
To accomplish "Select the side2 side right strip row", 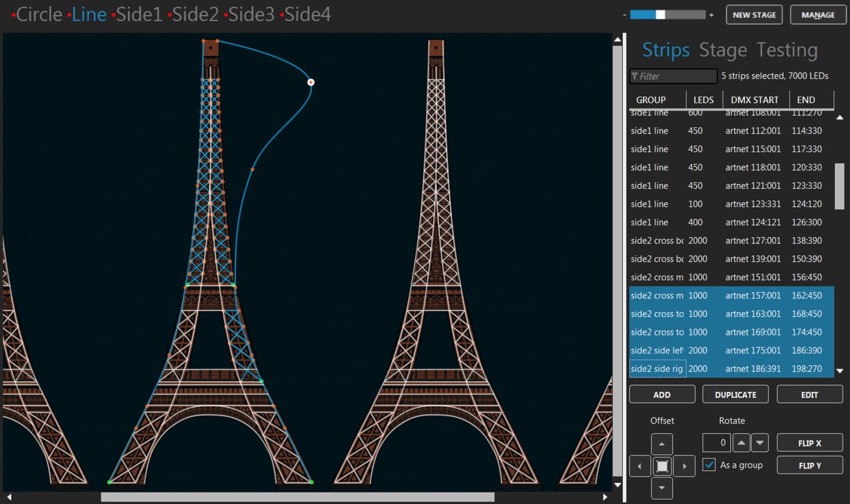I will (732, 369).
